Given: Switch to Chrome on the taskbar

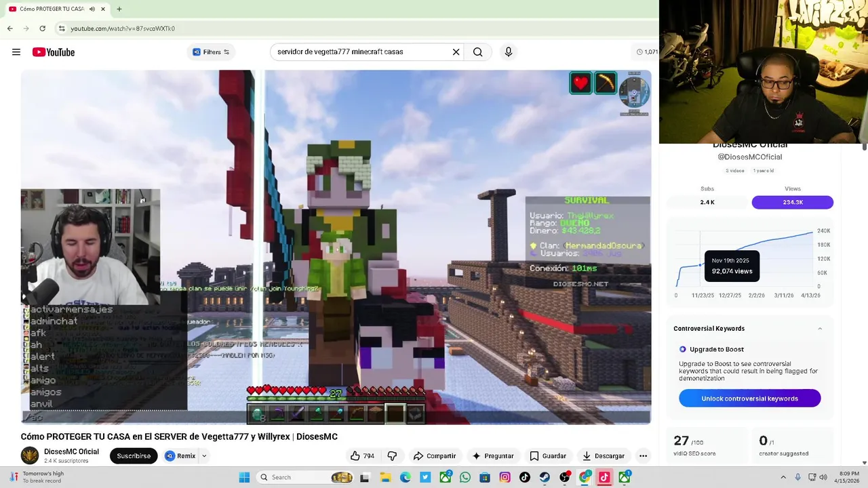Looking at the screenshot, I should [x=585, y=477].
